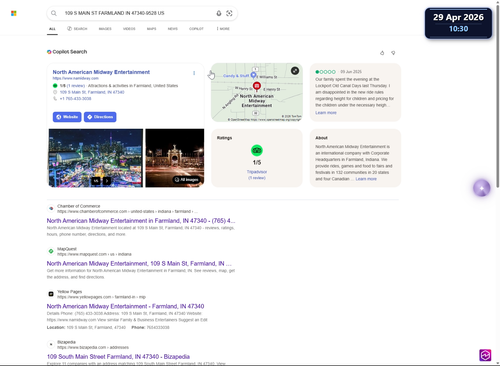
Task: Click the Tripadvisor owl rating icon
Action: pyautogui.click(x=257, y=150)
